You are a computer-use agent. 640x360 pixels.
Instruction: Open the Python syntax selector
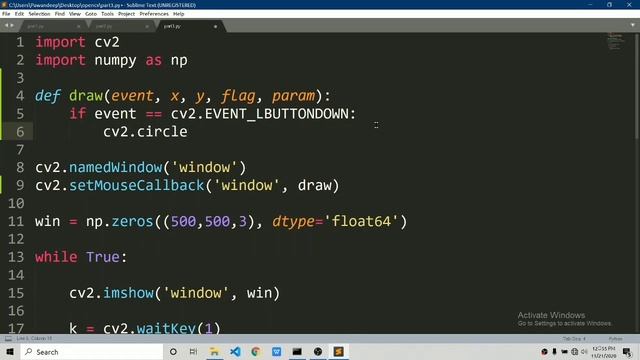coord(616,339)
